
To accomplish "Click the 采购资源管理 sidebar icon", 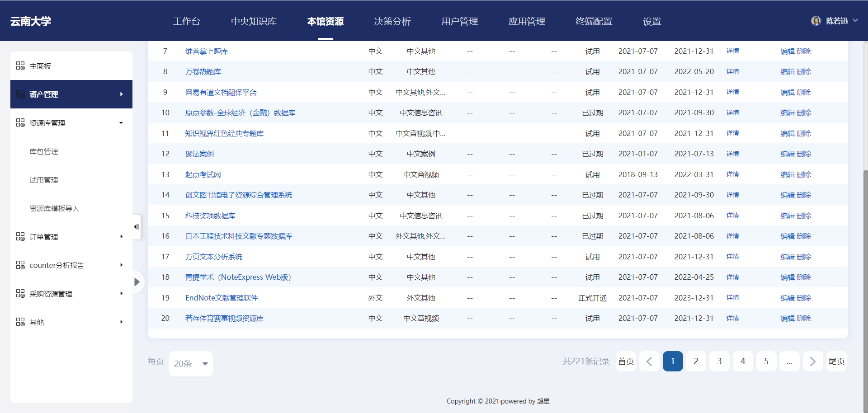I will [20, 294].
